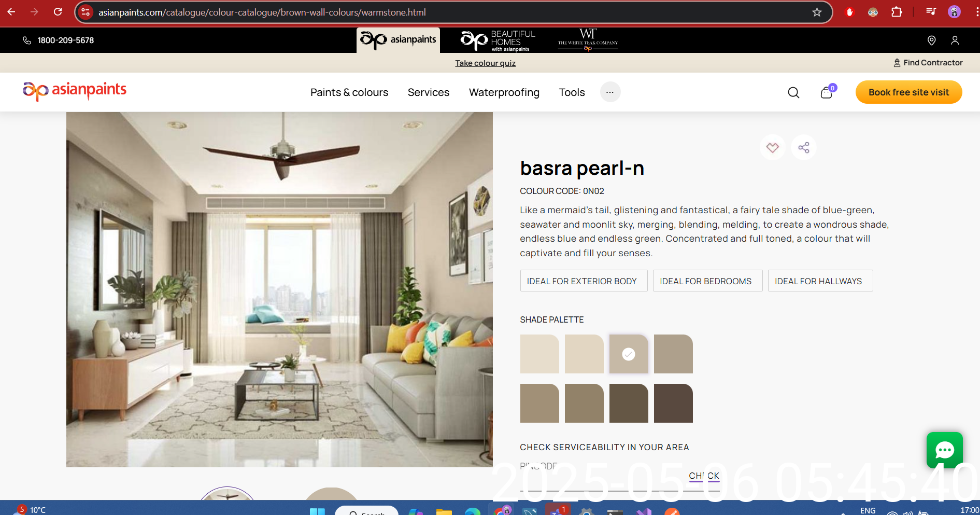Select the lightest cream shade swatch
The height and width of the screenshot is (515, 980).
click(x=539, y=354)
